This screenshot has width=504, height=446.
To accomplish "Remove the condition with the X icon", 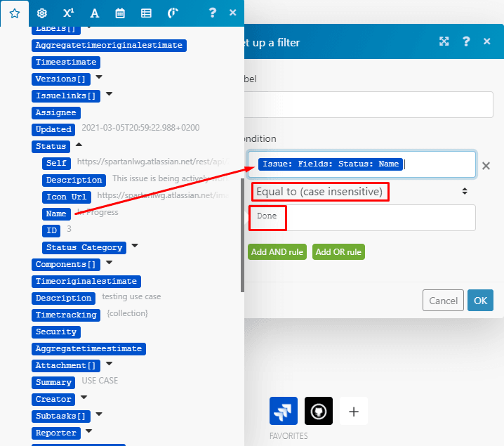I will click(486, 166).
